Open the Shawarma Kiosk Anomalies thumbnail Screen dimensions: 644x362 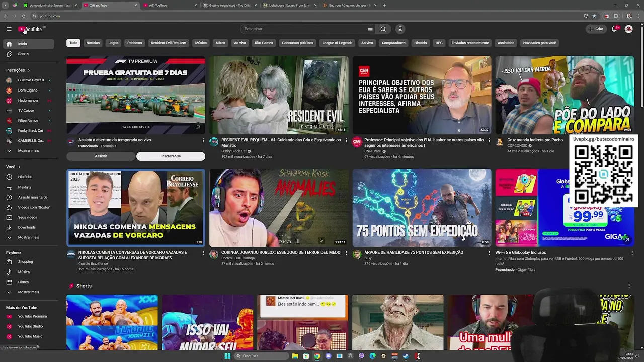click(279, 208)
